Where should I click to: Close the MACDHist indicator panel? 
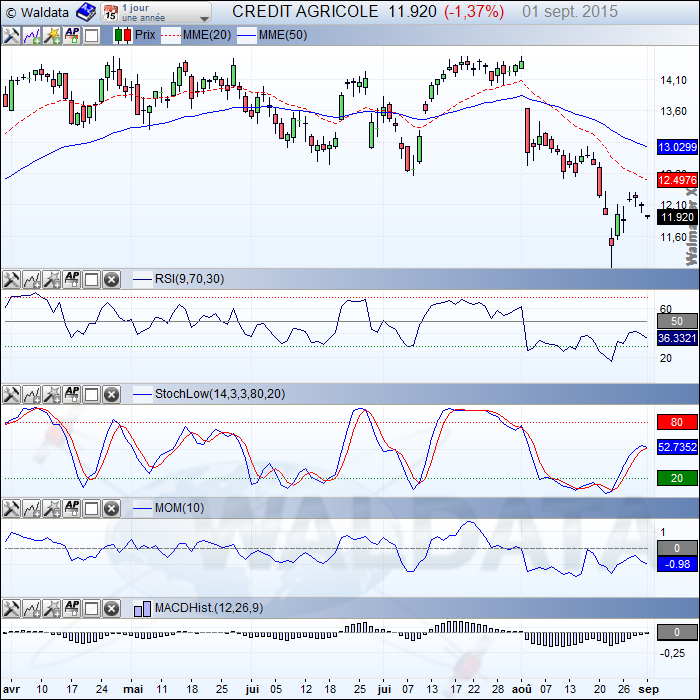[x=111, y=608]
